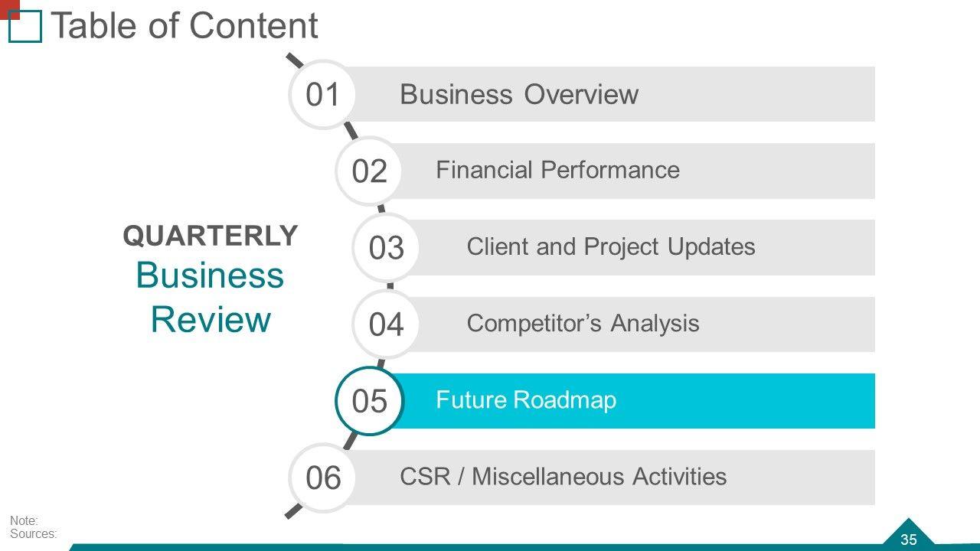This screenshot has height=551, width=980.
Task: Go to Financial Performance section
Action: (557, 170)
